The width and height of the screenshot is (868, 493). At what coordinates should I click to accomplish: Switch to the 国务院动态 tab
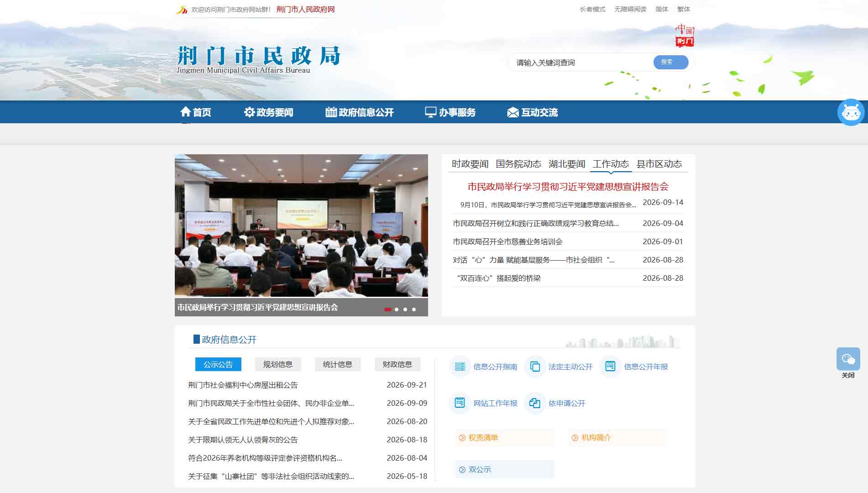click(x=518, y=164)
